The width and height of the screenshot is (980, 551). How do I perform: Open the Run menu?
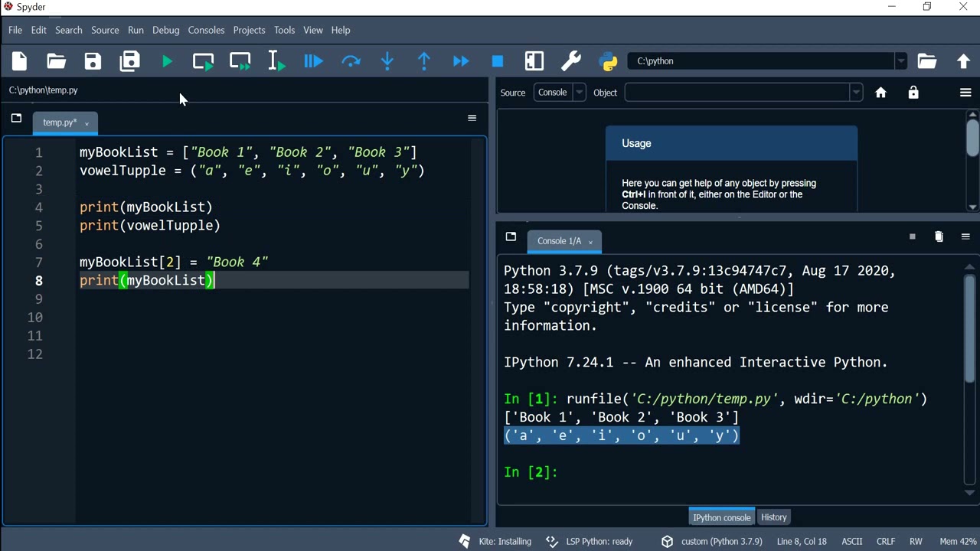(x=136, y=30)
